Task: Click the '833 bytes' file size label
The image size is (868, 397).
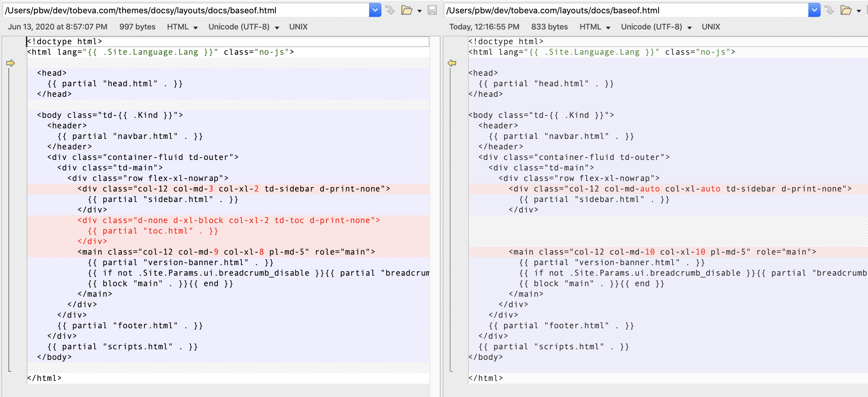Action: (549, 27)
